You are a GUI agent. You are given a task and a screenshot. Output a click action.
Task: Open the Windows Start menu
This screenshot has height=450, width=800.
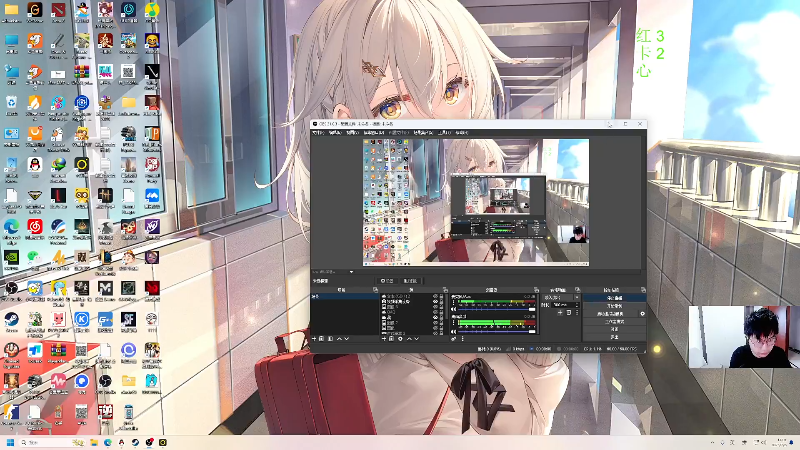pos(11,442)
